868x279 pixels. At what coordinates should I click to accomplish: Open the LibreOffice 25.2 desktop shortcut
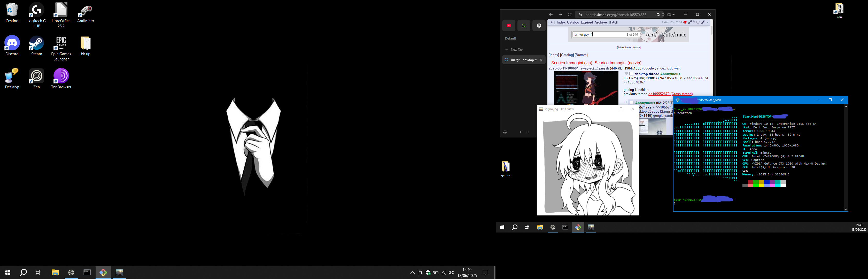point(61,15)
